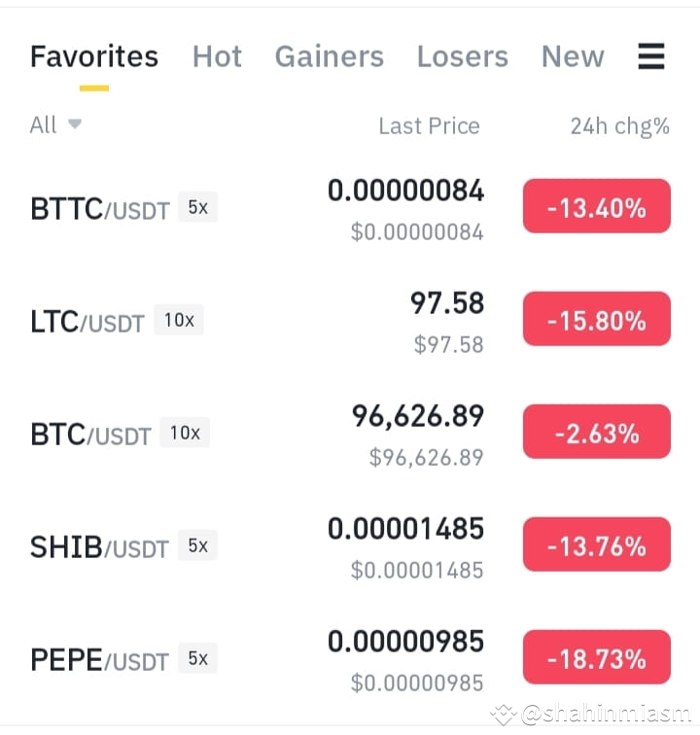Open the Losers tab
Viewport: 700px width, 735px height.
click(x=462, y=56)
